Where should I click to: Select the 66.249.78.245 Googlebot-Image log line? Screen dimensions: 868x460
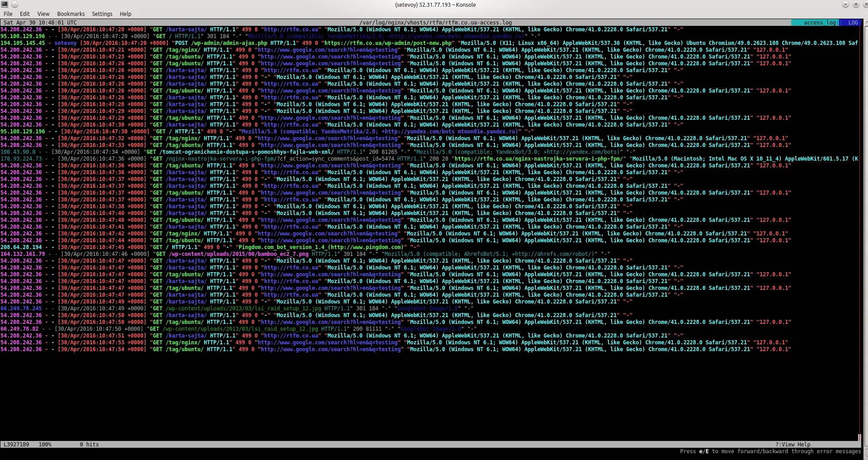[237, 308]
